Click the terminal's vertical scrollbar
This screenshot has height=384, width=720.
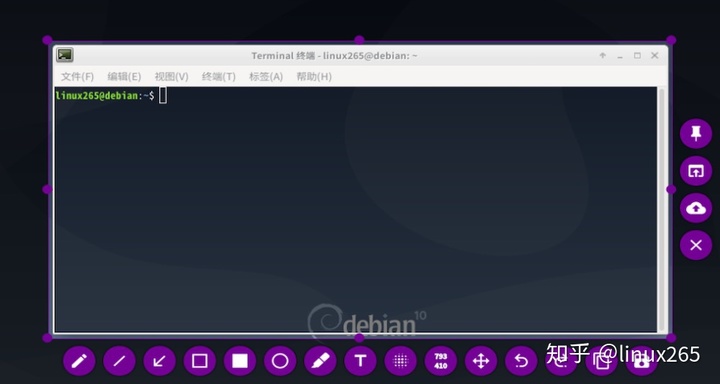click(661, 209)
